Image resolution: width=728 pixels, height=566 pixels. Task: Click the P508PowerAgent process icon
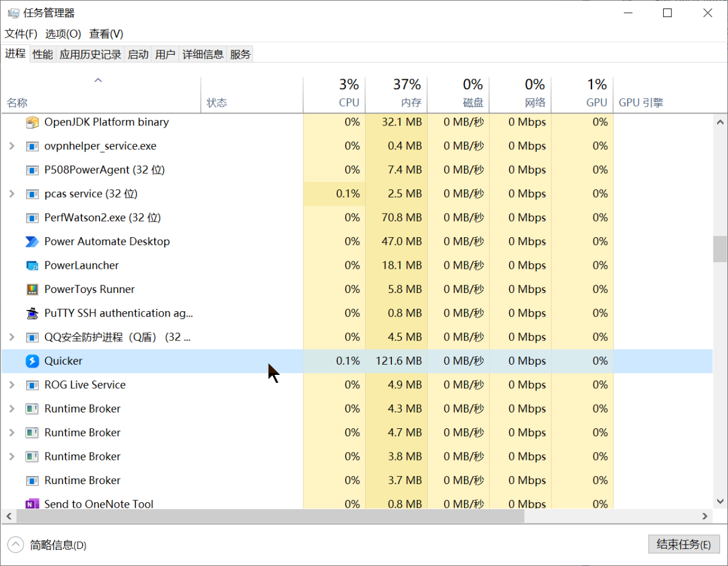[32, 170]
